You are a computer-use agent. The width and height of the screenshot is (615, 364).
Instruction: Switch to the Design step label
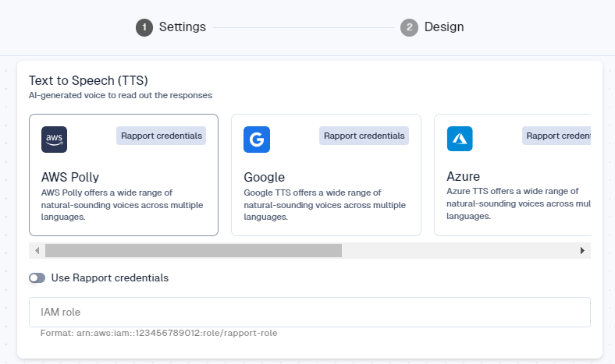point(444,27)
